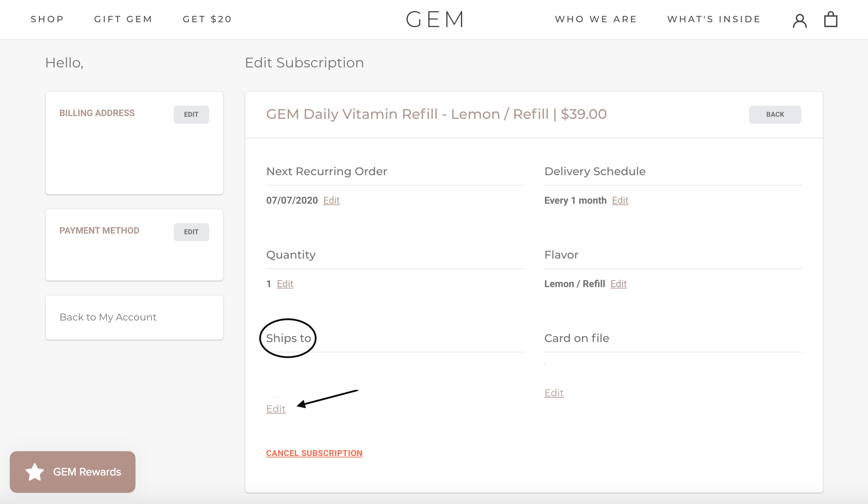
Task: Open the GIFT GEM menu item
Action: (x=123, y=19)
